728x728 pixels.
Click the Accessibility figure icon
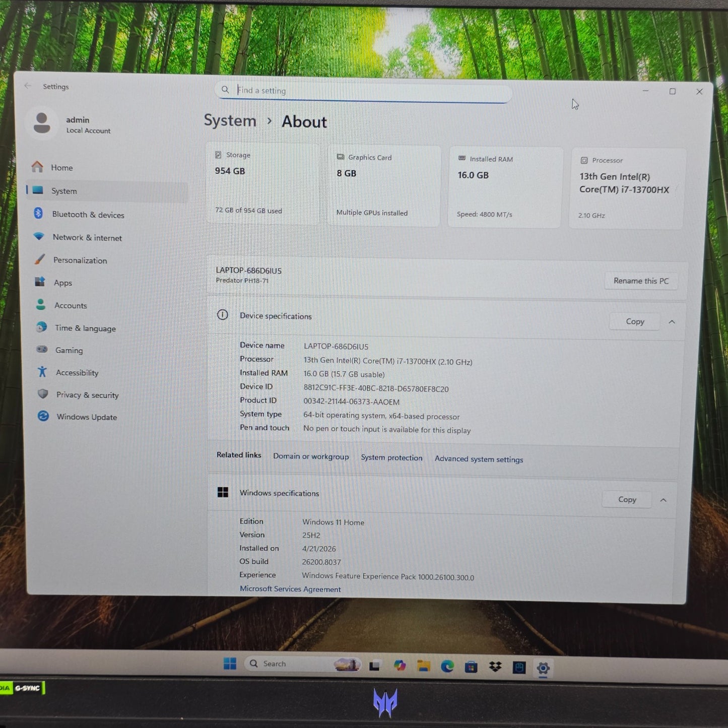coord(42,372)
